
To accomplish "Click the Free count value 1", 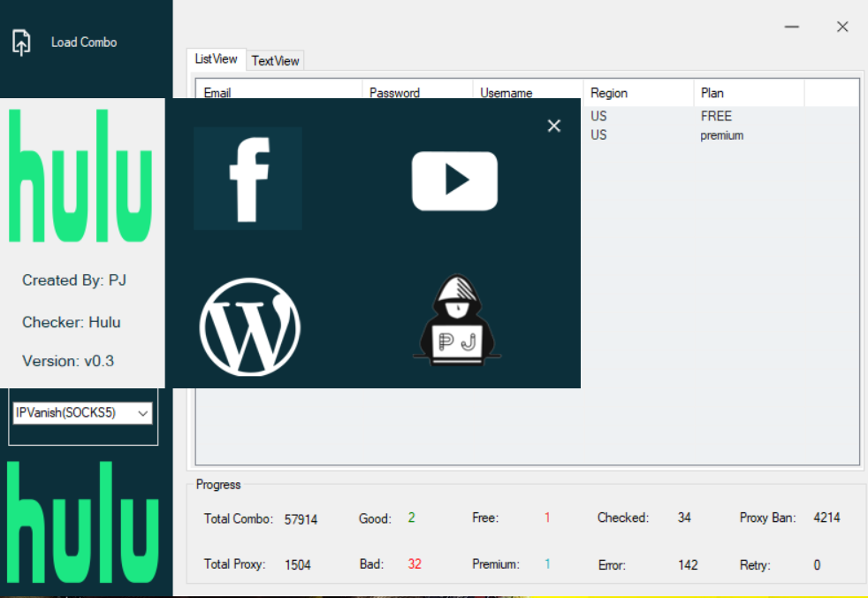I will (x=547, y=517).
